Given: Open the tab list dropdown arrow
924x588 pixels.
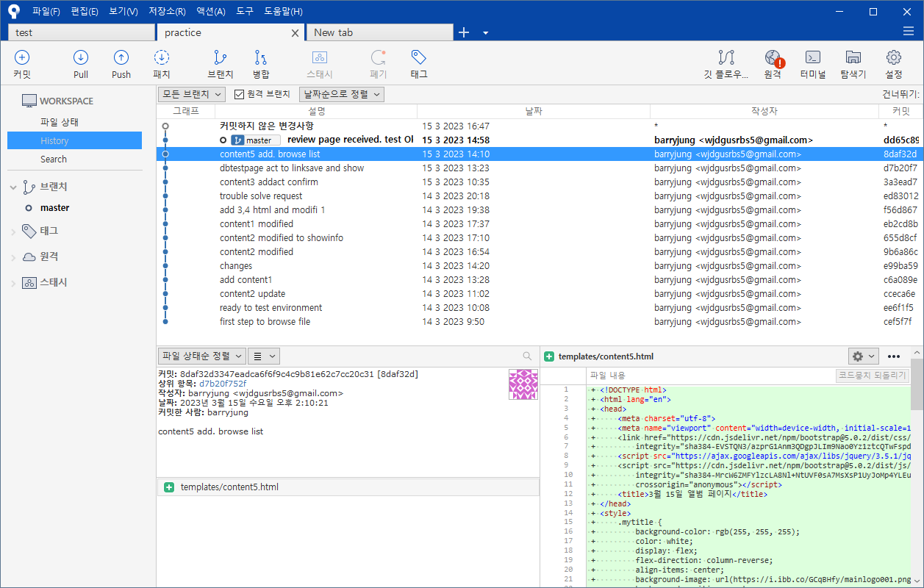Looking at the screenshot, I should [x=485, y=33].
